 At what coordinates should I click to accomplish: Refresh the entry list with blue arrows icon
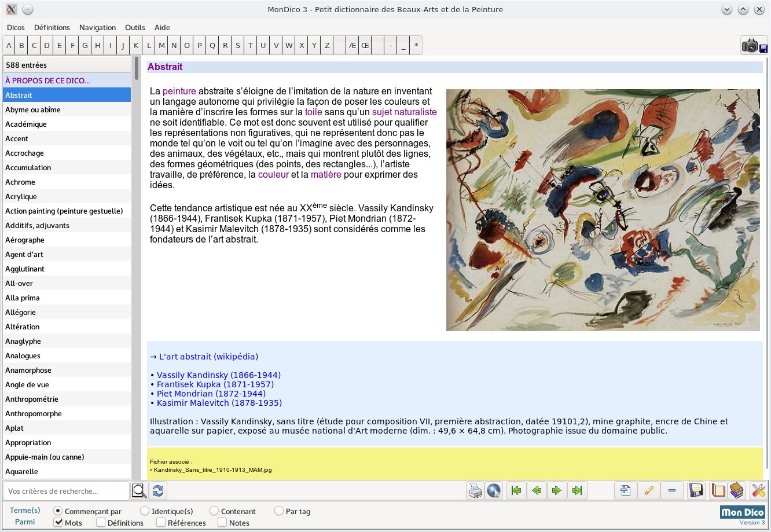click(x=157, y=491)
